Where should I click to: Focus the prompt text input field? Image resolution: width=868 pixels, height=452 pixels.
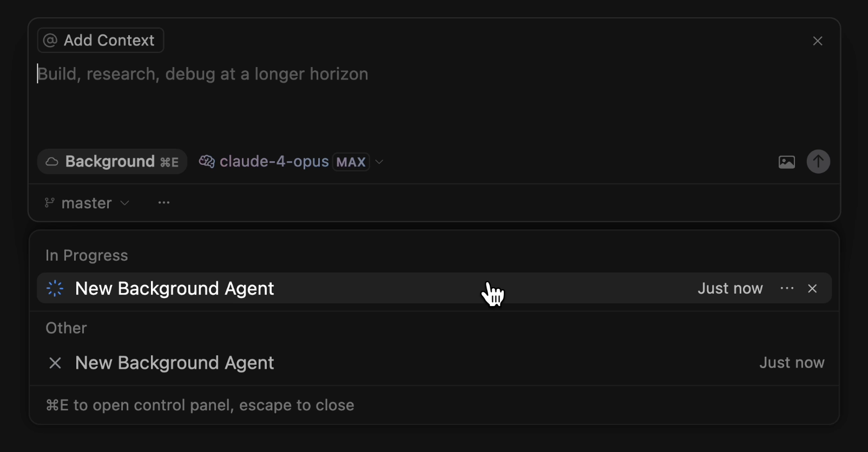click(379, 97)
